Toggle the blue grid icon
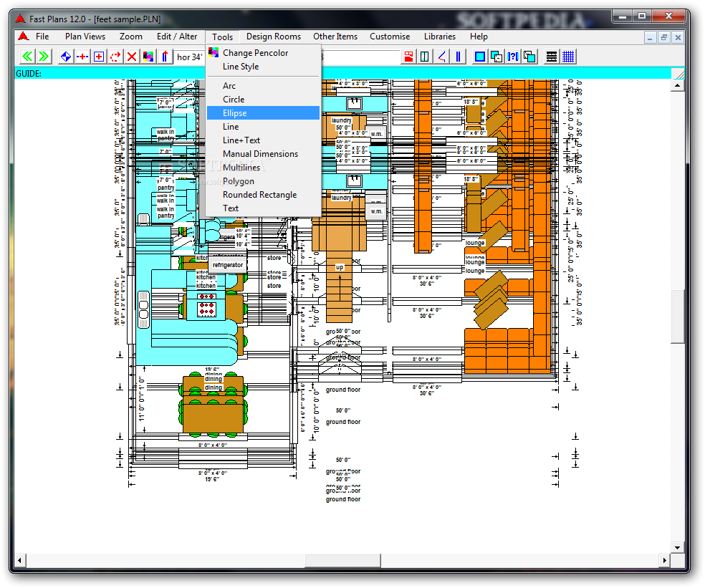The width and height of the screenshot is (705, 588). (x=568, y=57)
